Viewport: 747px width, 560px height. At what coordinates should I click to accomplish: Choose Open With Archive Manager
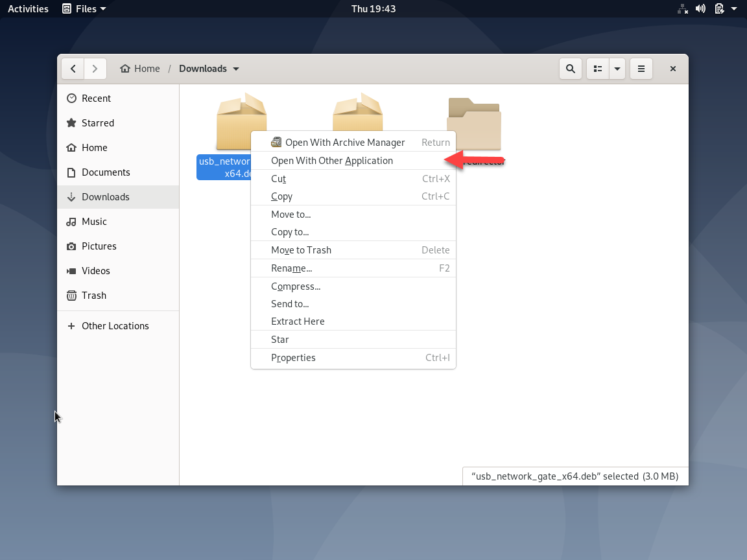pyautogui.click(x=344, y=143)
